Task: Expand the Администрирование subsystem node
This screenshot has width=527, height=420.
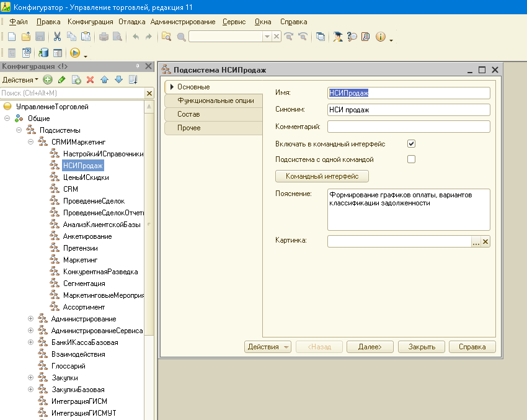Action: pos(30,319)
